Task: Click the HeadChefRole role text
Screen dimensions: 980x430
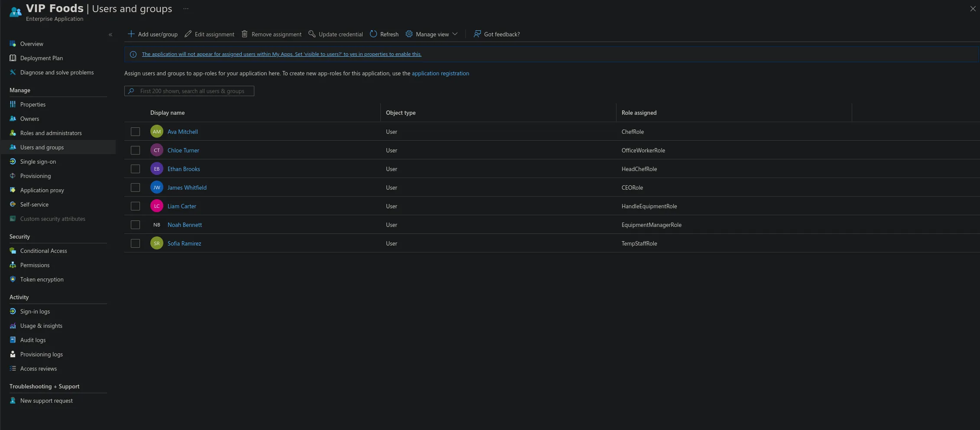Action: click(x=639, y=169)
